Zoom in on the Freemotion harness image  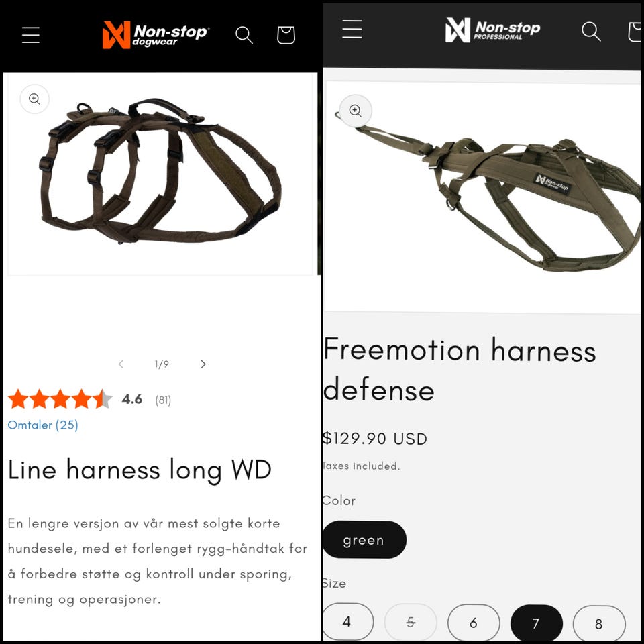356,111
